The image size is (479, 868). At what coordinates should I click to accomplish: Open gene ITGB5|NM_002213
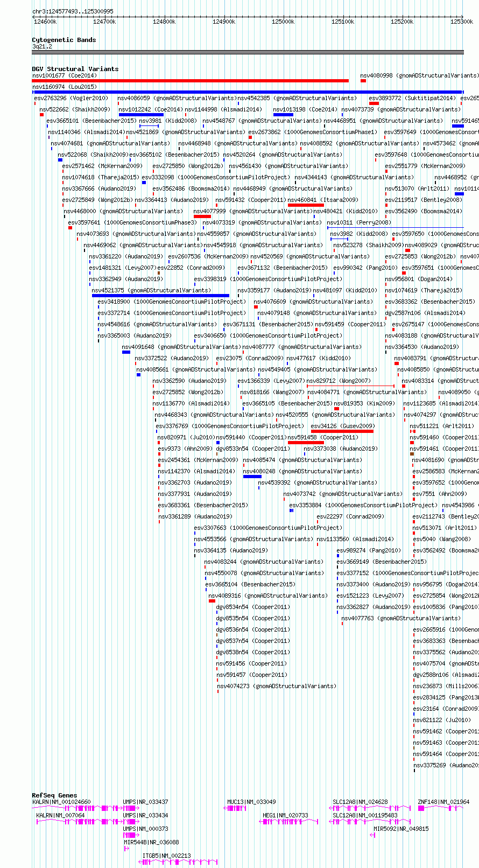[x=166, y=856]
